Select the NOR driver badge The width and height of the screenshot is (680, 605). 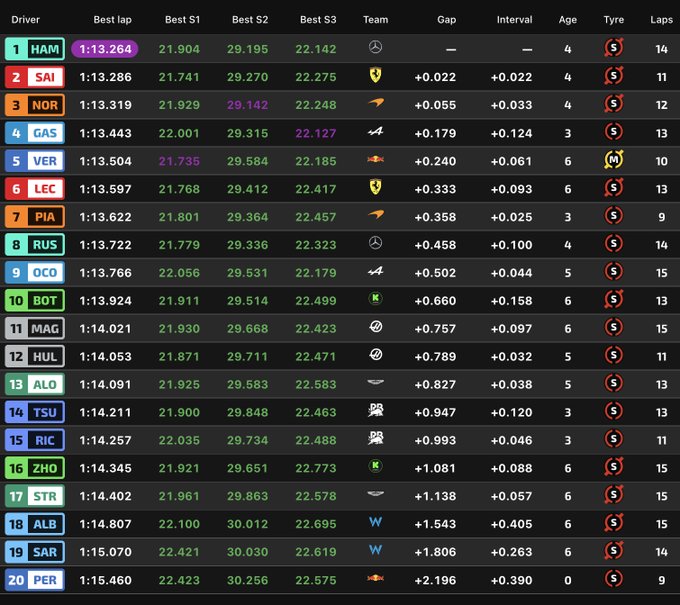[35, 105]
